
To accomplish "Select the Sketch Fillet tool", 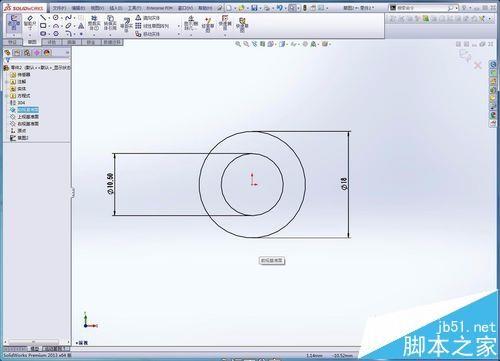I will pos(68,33).
